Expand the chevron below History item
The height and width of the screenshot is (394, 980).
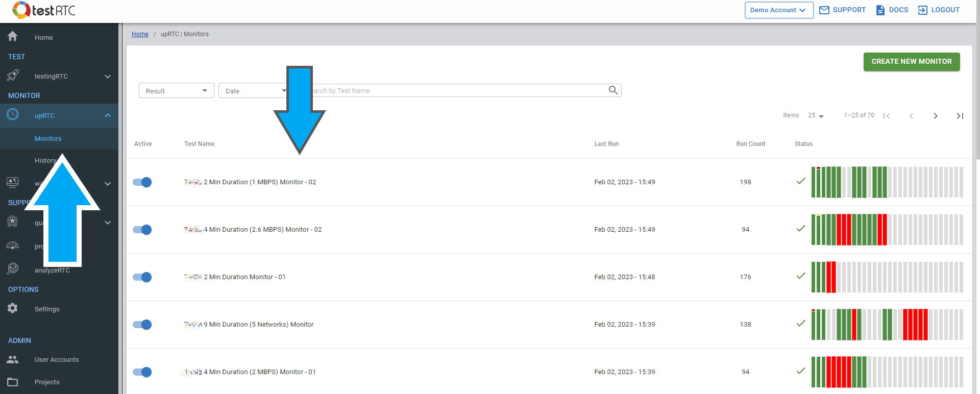[108, 184]
